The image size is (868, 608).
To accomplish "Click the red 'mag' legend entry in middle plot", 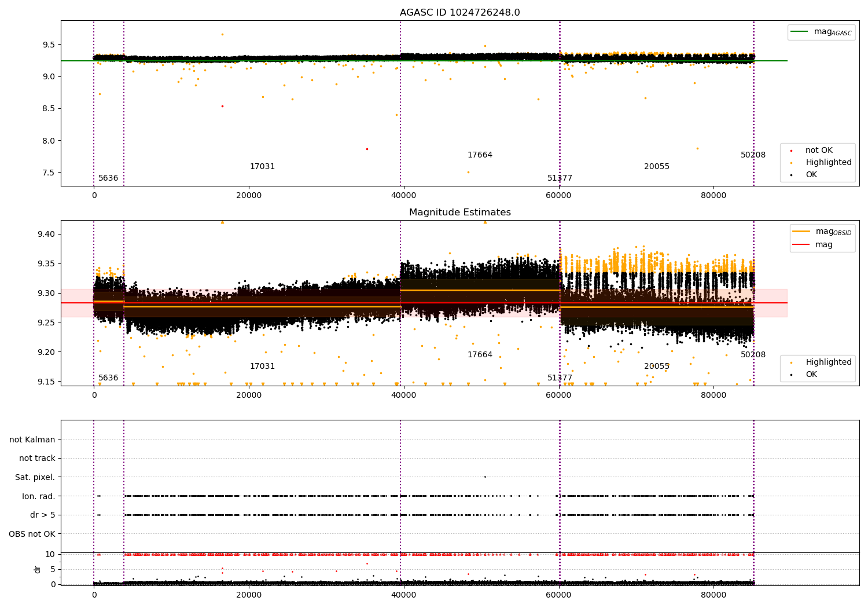I will 801,244.
